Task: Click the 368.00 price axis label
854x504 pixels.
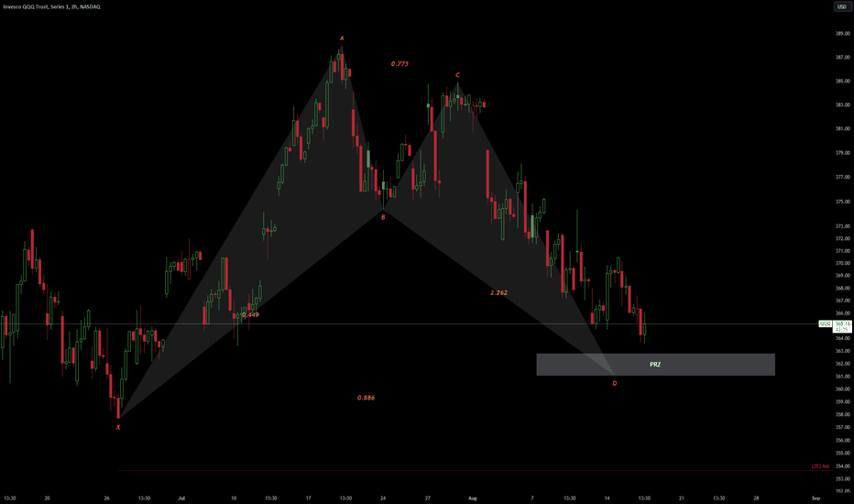Action: click(x=843, y=289)
